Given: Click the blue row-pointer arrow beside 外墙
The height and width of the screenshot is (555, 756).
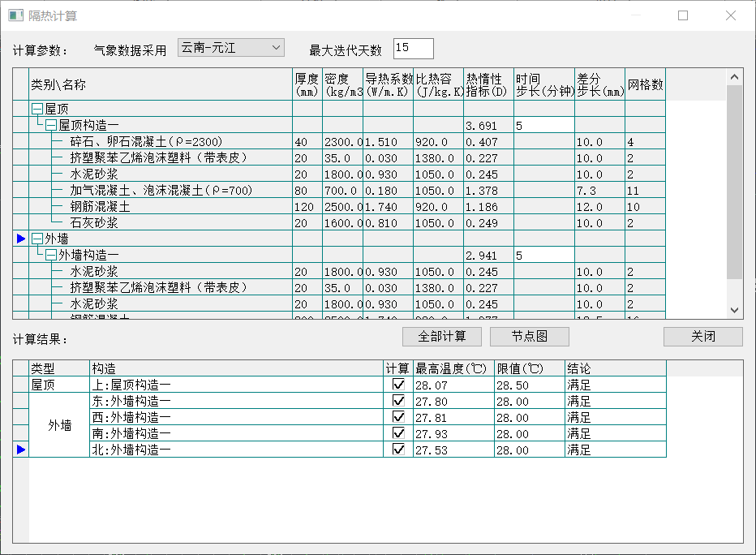Looking at the screenshot, I should [21, 239].
